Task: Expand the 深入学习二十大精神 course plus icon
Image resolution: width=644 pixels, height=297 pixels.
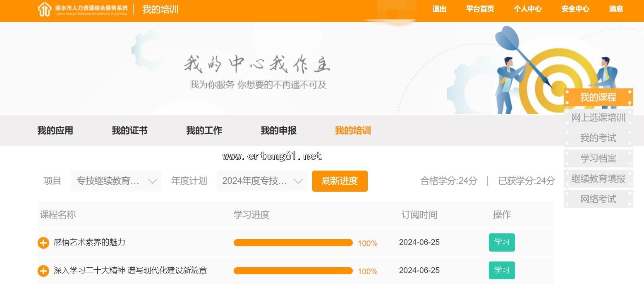Action: click(x=43, y=271)
